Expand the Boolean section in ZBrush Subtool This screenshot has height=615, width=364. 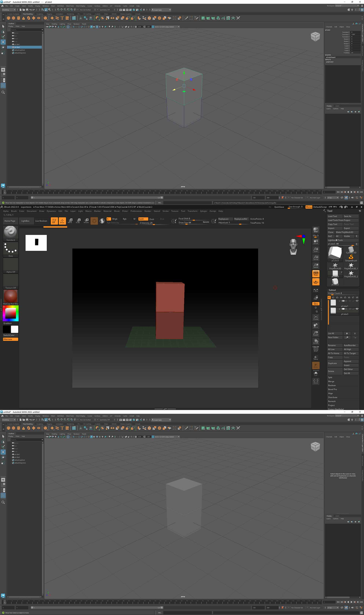click(332, 386)
